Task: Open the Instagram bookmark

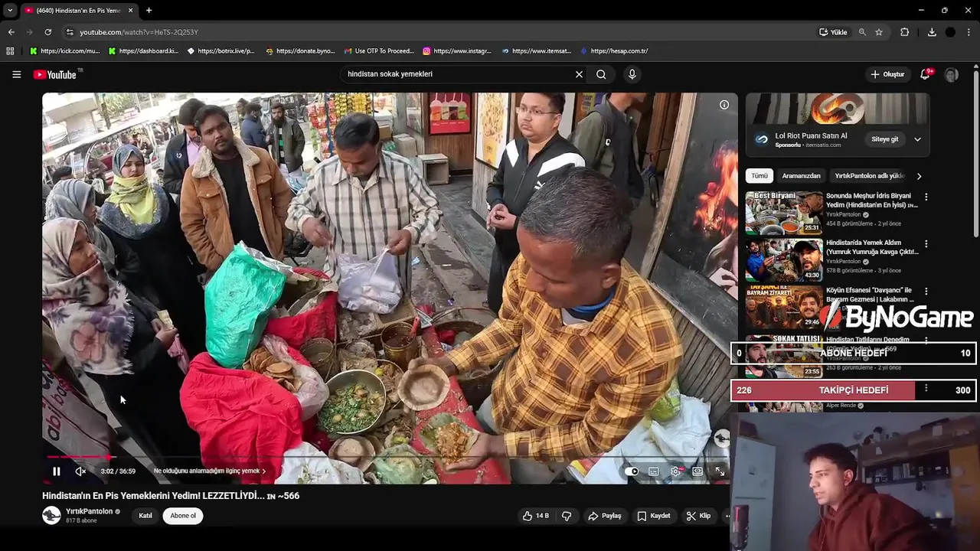Action: point(457,51)
